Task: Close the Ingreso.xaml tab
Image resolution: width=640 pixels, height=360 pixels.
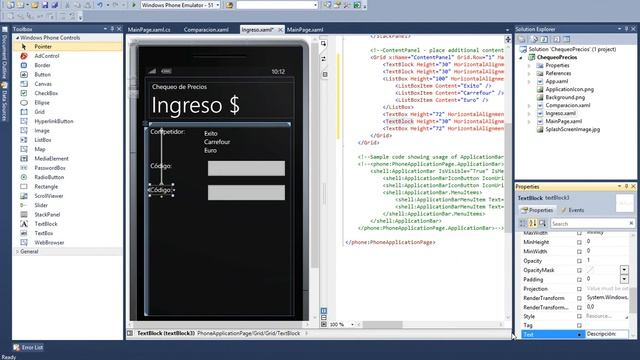Action: click(x=280, y=30)
